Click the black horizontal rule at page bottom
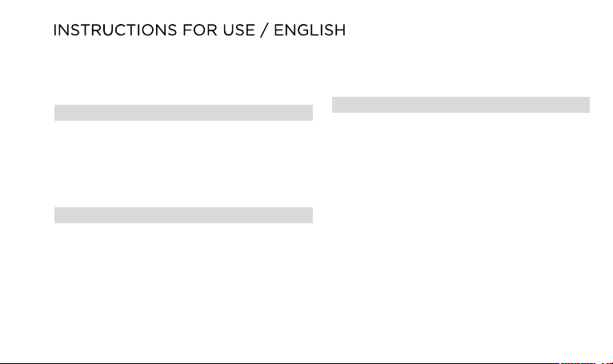 point(279,363)
